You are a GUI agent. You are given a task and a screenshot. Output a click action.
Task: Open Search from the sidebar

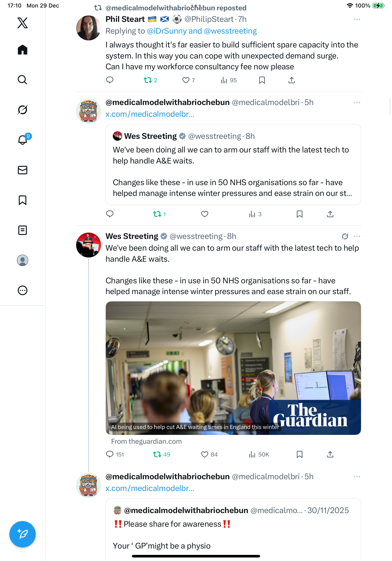click(23, 80)
